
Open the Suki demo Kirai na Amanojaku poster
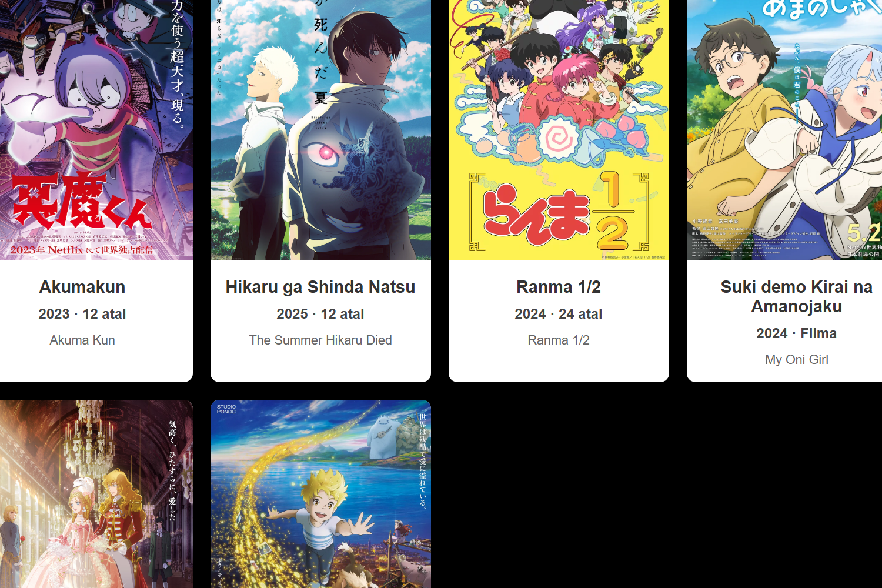784,130
